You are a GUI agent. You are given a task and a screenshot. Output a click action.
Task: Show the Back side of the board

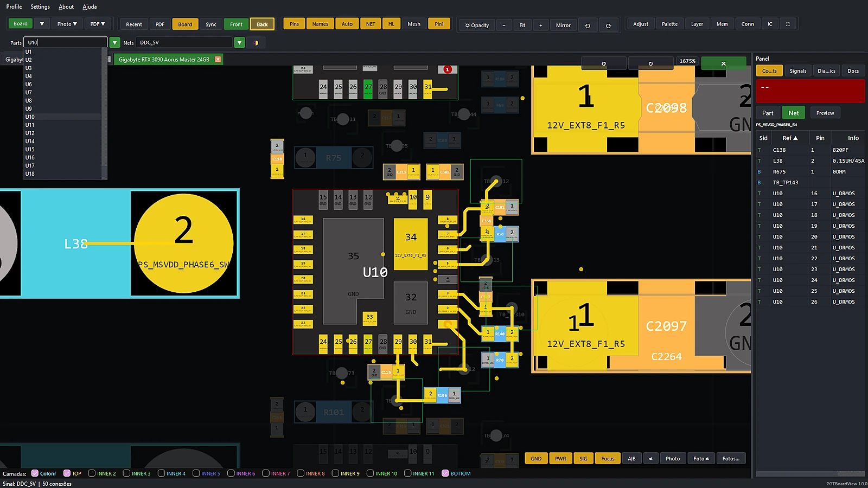[262, 24]
